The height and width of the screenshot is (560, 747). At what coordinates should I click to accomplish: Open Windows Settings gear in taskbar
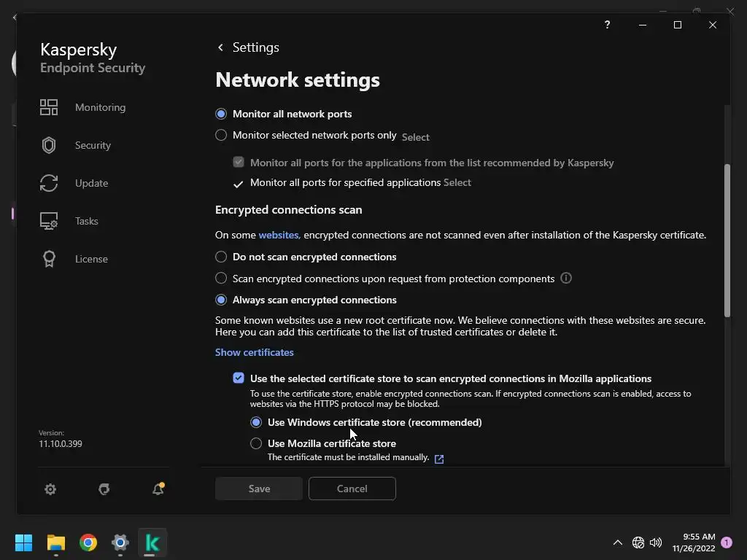pyautogui.click(x=120, y=542)
